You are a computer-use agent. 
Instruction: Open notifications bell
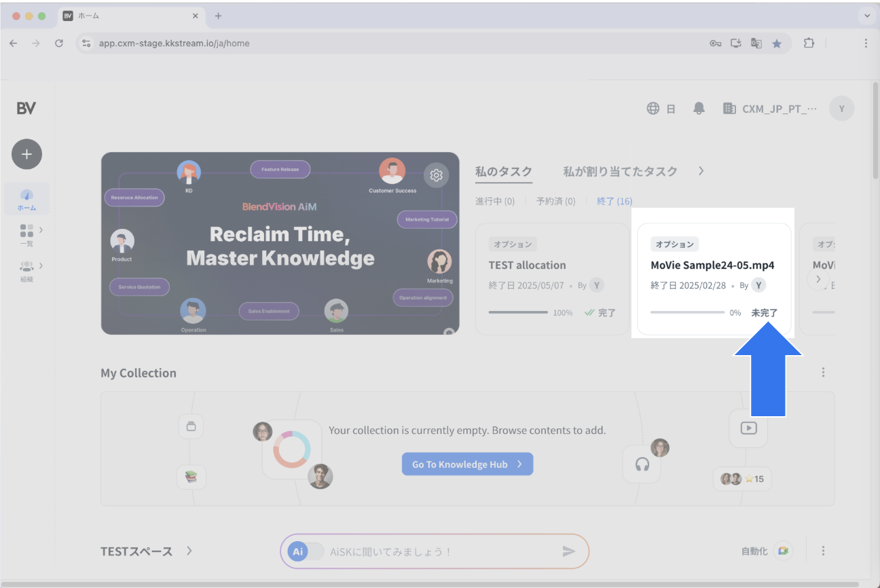(699, 109)
